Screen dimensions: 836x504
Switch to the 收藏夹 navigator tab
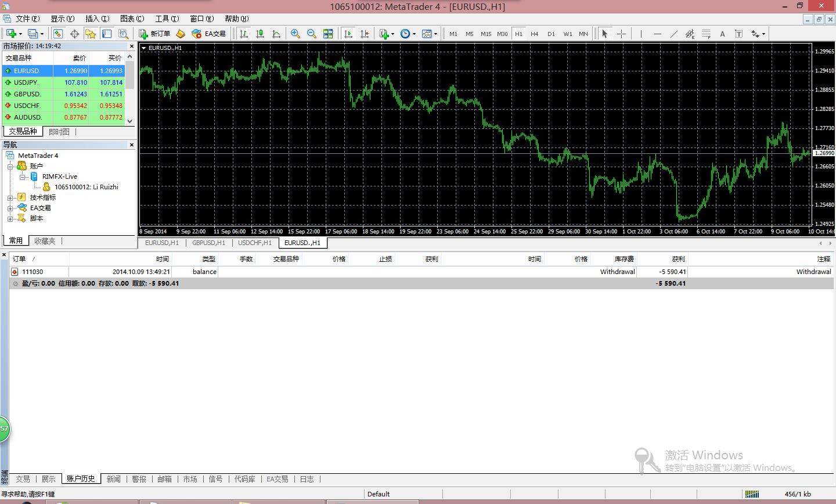(45, 241)
